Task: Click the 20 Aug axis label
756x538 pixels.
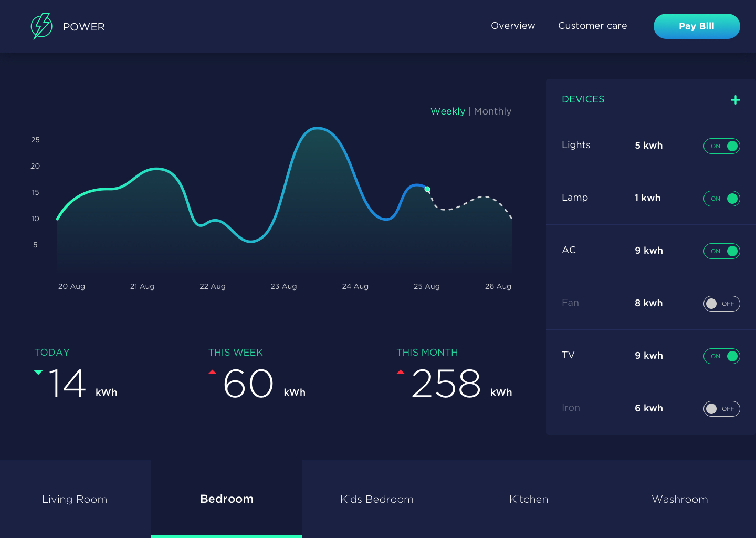Action: point(71,286)
